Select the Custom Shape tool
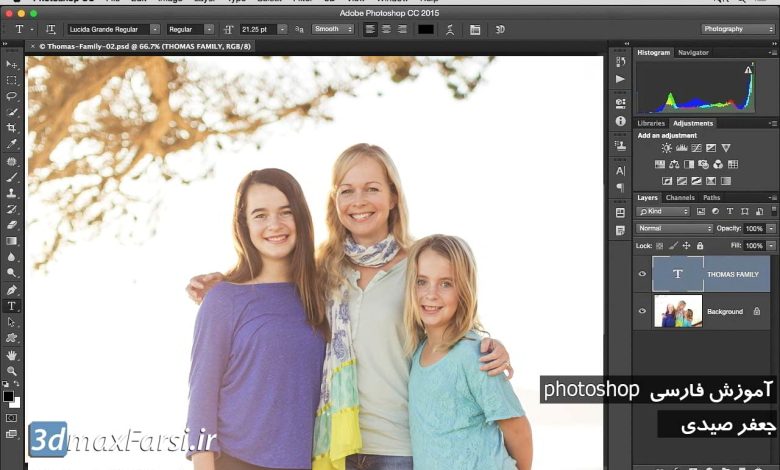Screen dimensions: 780x470 pyautogui.click(x=11, y=338)
